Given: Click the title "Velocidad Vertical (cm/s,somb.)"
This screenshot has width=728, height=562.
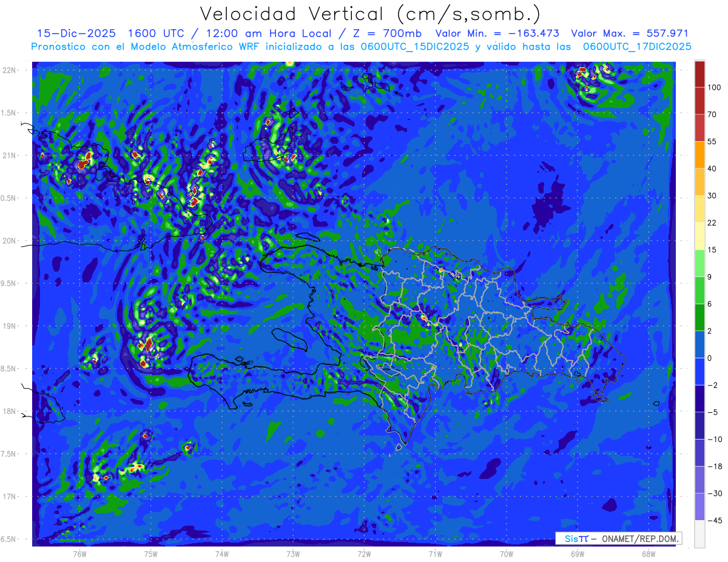Looking at the screenshot, I should (370, 14).
